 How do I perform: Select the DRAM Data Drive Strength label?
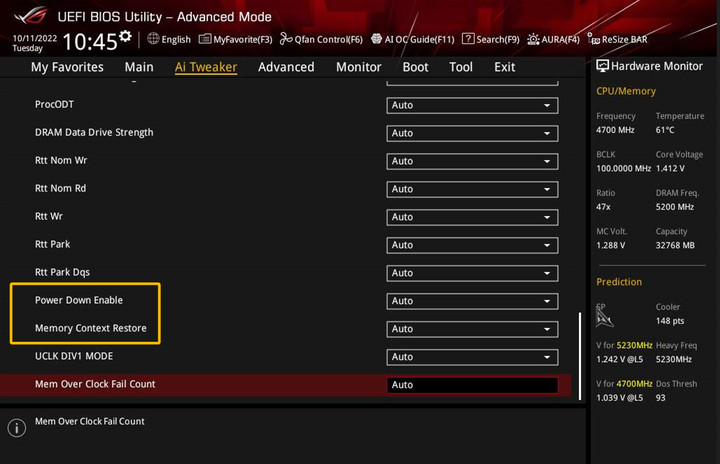[94, 132]
